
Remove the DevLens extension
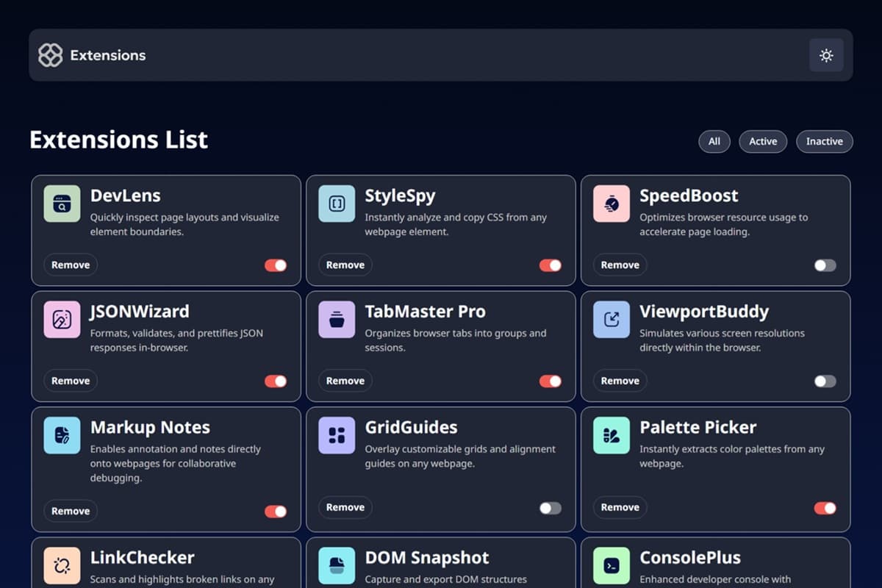point(71,265)
